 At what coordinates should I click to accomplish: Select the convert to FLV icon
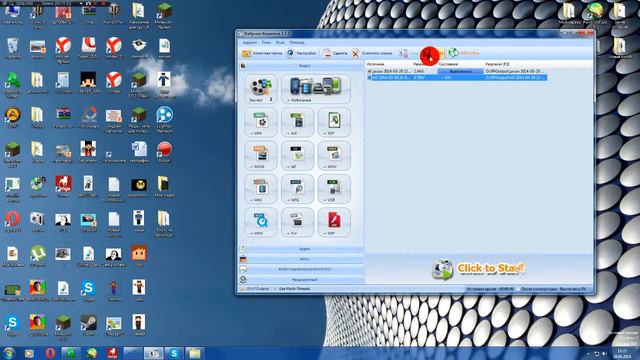tap(298, 222)
